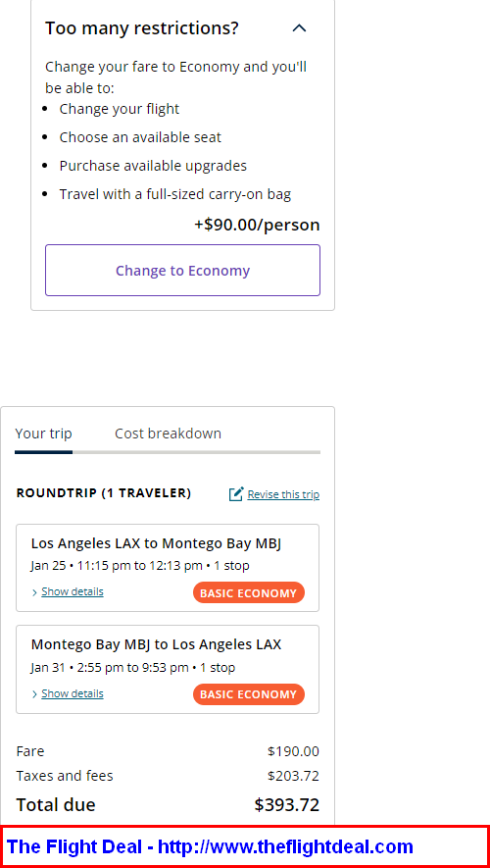The width and height of the screenshot is (490, 868).
Task: Click the Too many restrictions? heading
Action: 141,27
